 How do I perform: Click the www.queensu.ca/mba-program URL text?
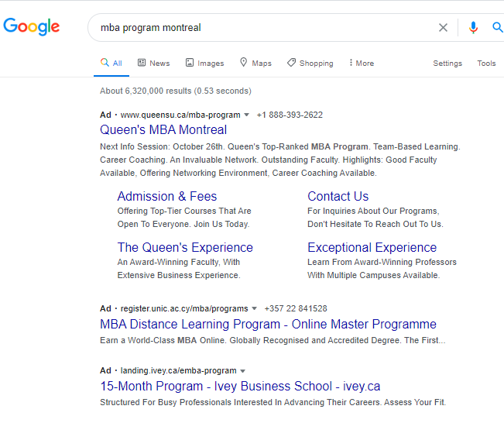coord(180,115)
